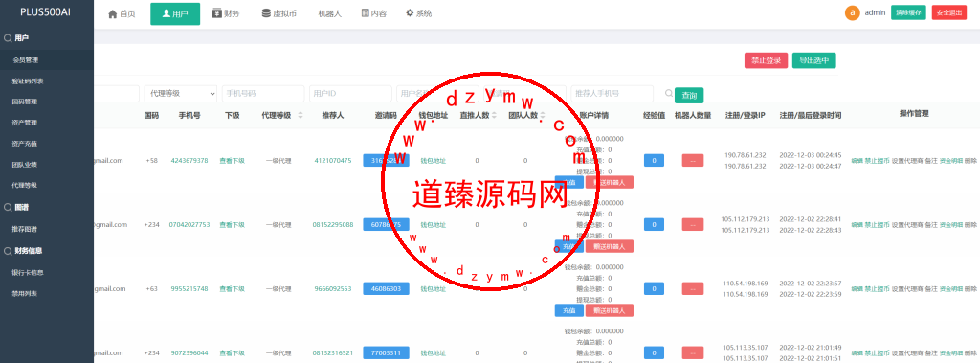Click the magnifier icon beside 查询 button
The height and width of the screenshot is (363, 980).
[x=669, y=94]
